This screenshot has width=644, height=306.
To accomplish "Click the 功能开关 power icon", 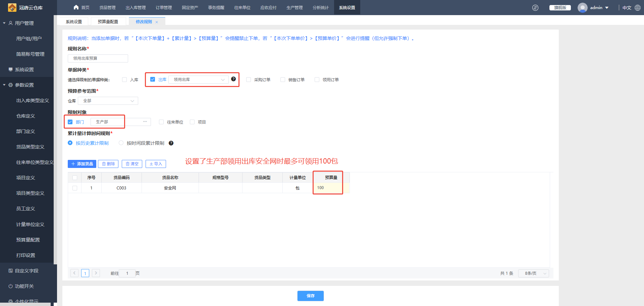I will (x=11, y=286).
